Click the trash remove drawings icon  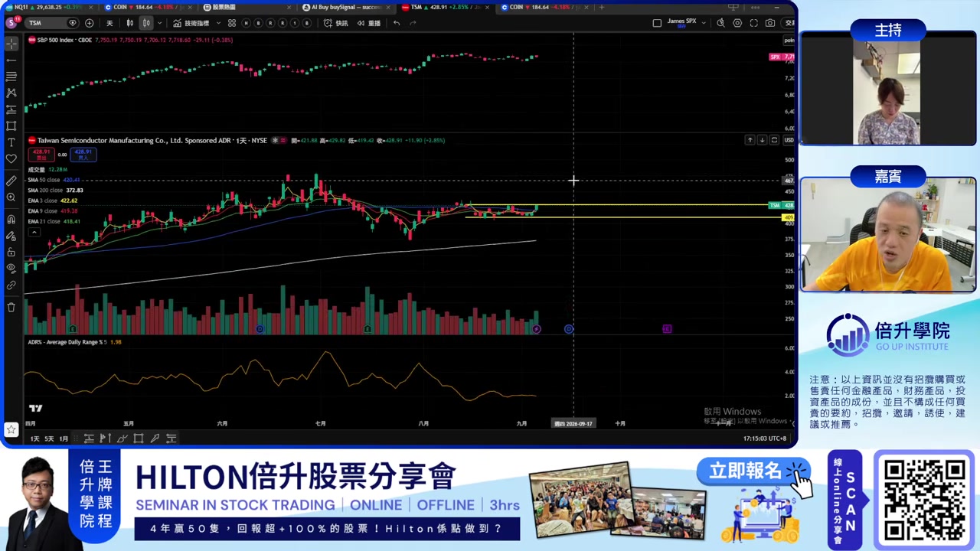(x=11, y=307)
